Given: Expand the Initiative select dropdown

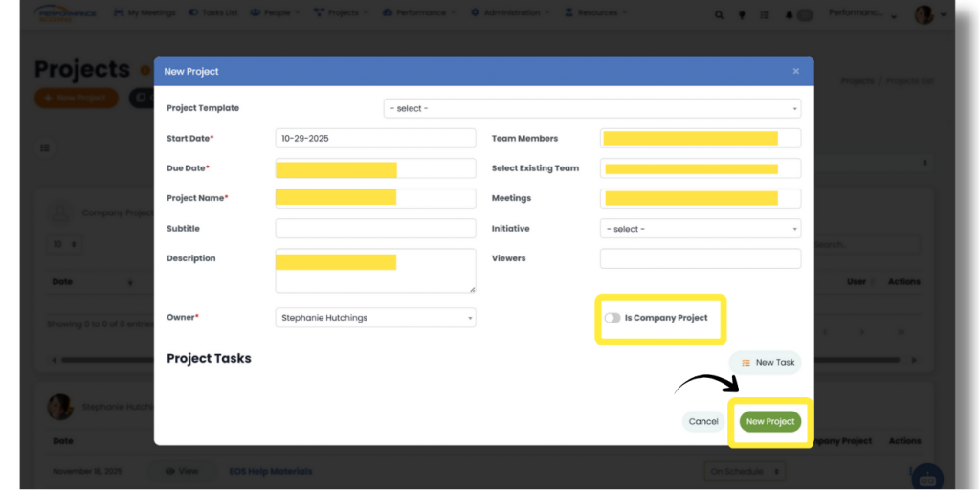Looking at the screenshot, I should click(x=700, y=229).
